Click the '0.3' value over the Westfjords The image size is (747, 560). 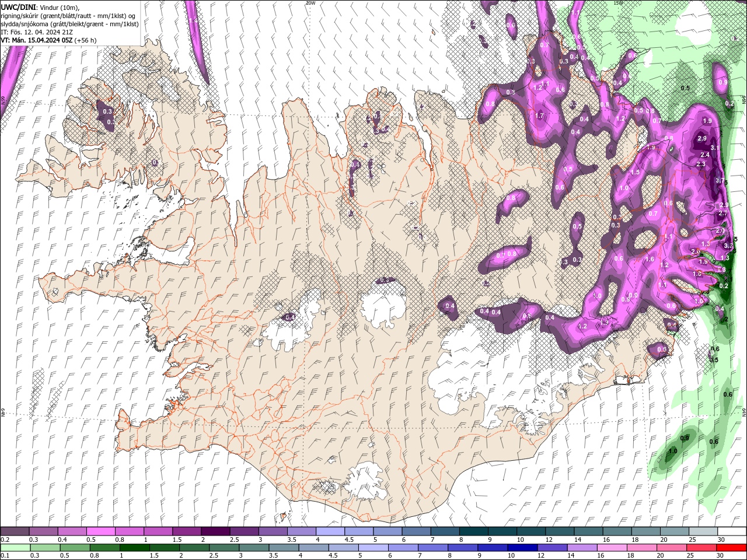coord(107,111)
